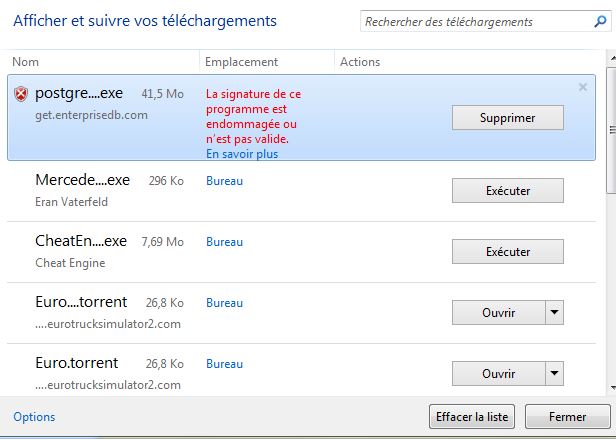
Task: Click the magnifying glass search icon
Action: pos(600,21)
